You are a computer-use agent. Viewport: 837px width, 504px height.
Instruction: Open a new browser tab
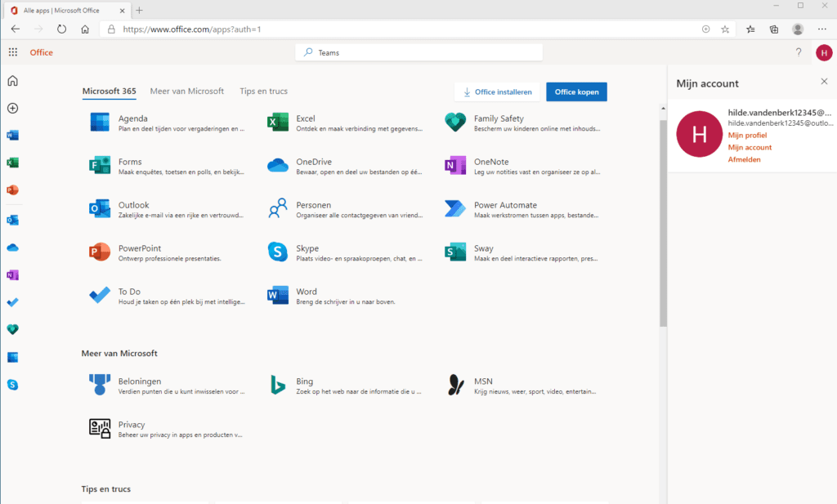click(x=139, y=10)
